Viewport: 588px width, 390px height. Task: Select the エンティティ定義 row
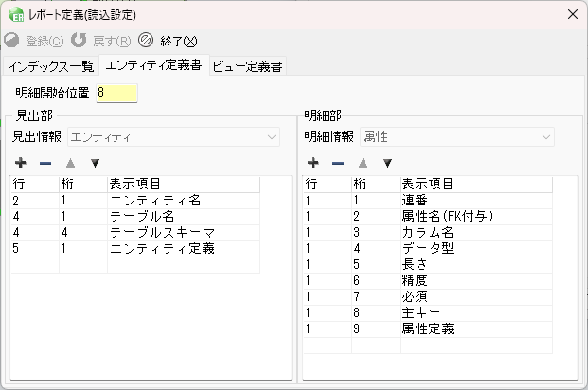(135, 249)
